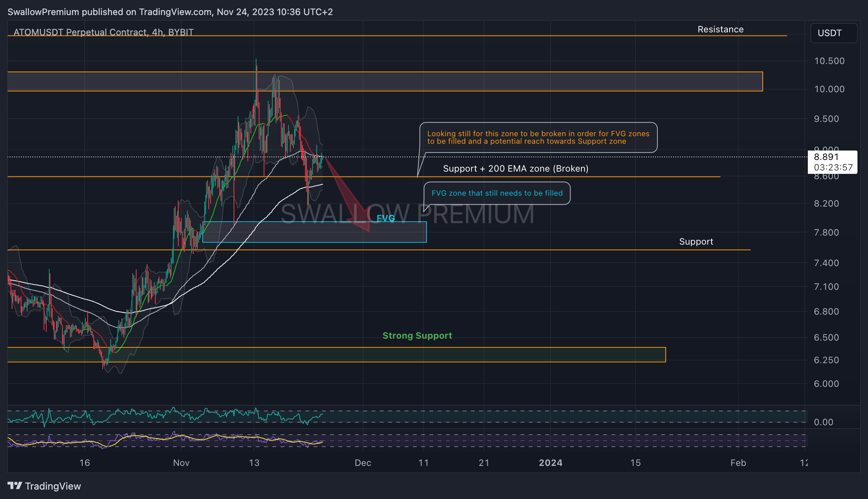This screenshot has width=868, height=499.
Task: Click the 9.500 price axis label
Action: (x=826, y=119)
